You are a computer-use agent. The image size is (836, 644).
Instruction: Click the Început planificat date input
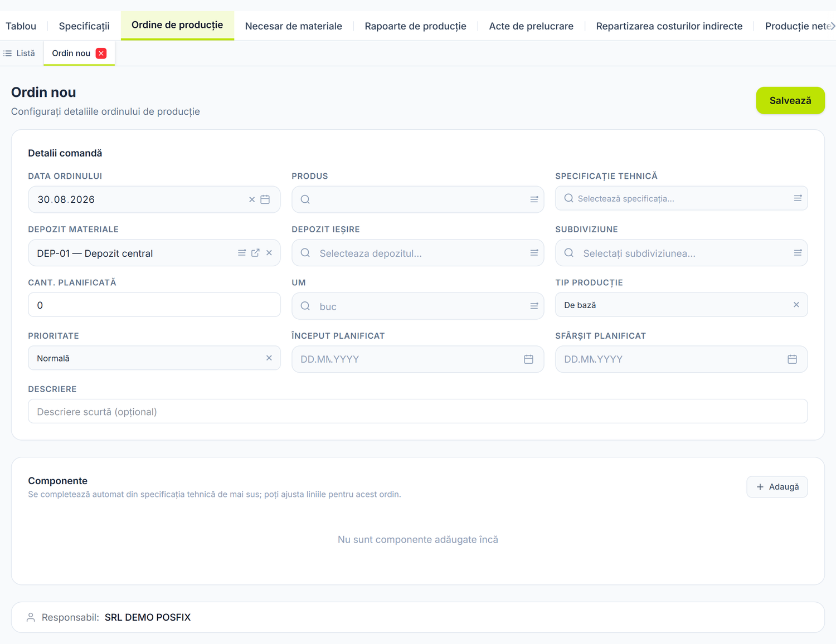pos(418,359)
